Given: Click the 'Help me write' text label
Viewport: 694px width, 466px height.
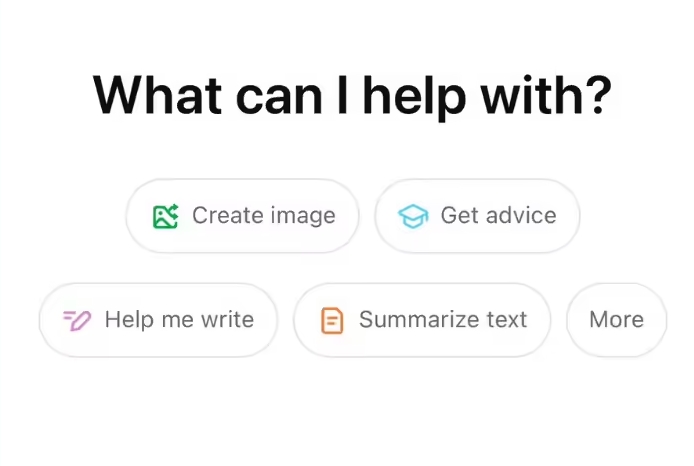Looking at the screenshot, I should 179,320.
